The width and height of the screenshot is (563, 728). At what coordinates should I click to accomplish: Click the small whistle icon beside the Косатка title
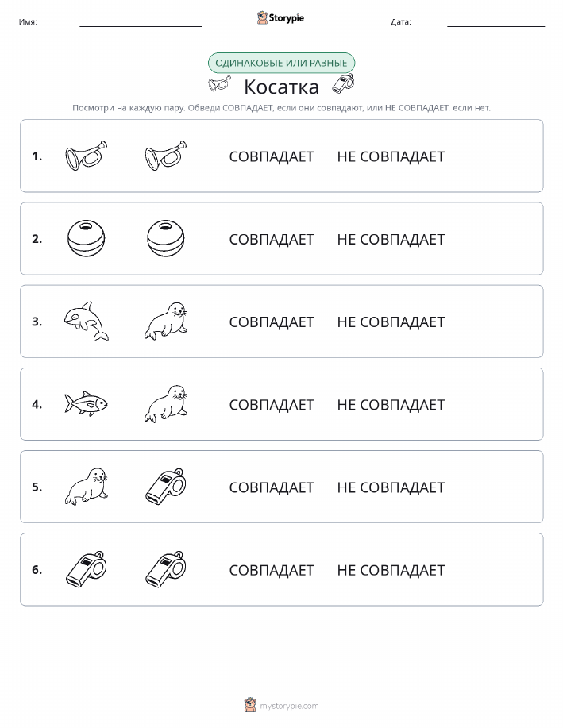(343, 84)
